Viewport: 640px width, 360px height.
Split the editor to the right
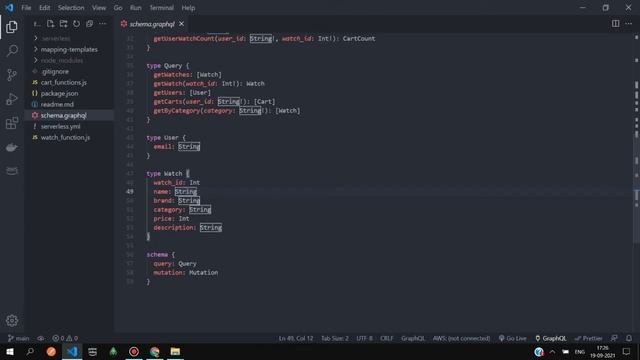click(615, 24)
